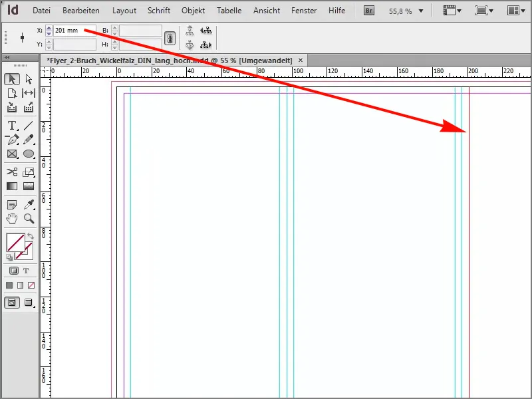Apply None swatch button
532x399 pixels.
pyautogui.click(x=31, y=285)
